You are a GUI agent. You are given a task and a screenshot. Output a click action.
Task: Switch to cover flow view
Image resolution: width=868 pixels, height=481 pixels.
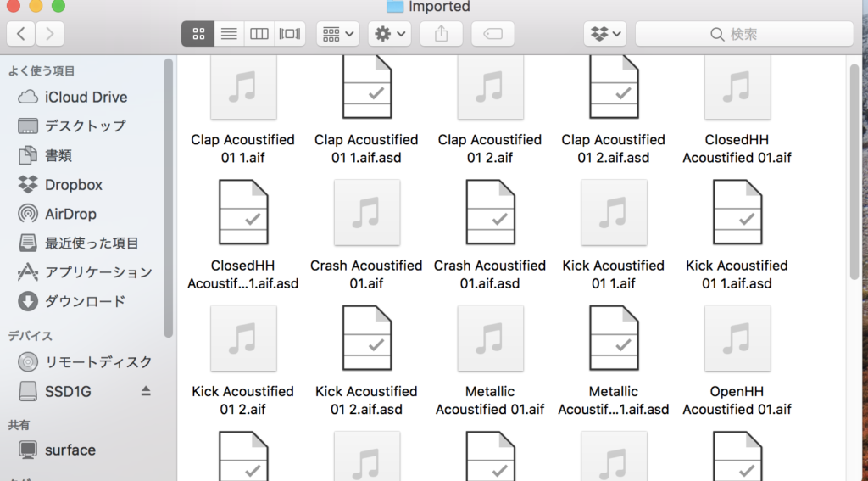(x=290, y=34)
